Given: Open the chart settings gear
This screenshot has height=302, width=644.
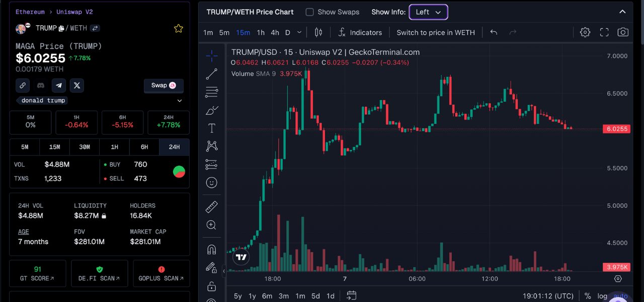Looking at the screenshot, I should pos(585,32).
